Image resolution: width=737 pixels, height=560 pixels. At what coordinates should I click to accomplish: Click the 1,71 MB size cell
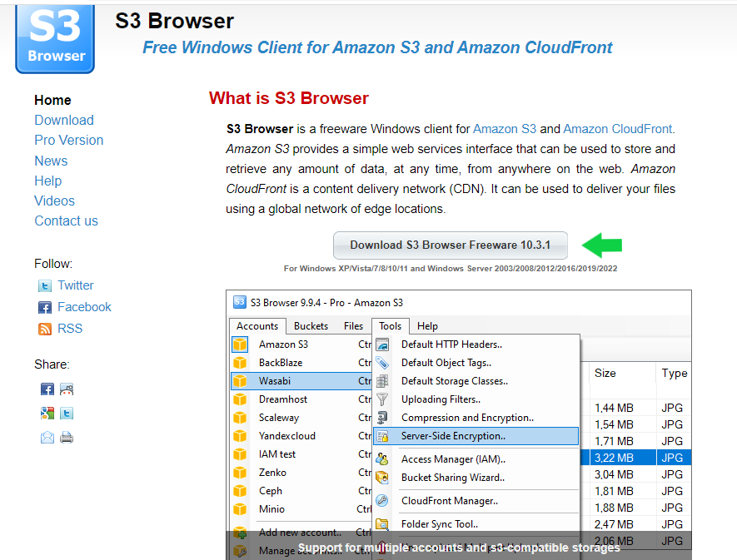614,441
